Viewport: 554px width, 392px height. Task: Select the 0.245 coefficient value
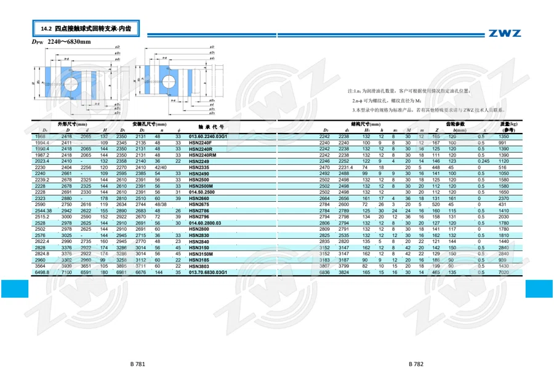coord(484,161)
